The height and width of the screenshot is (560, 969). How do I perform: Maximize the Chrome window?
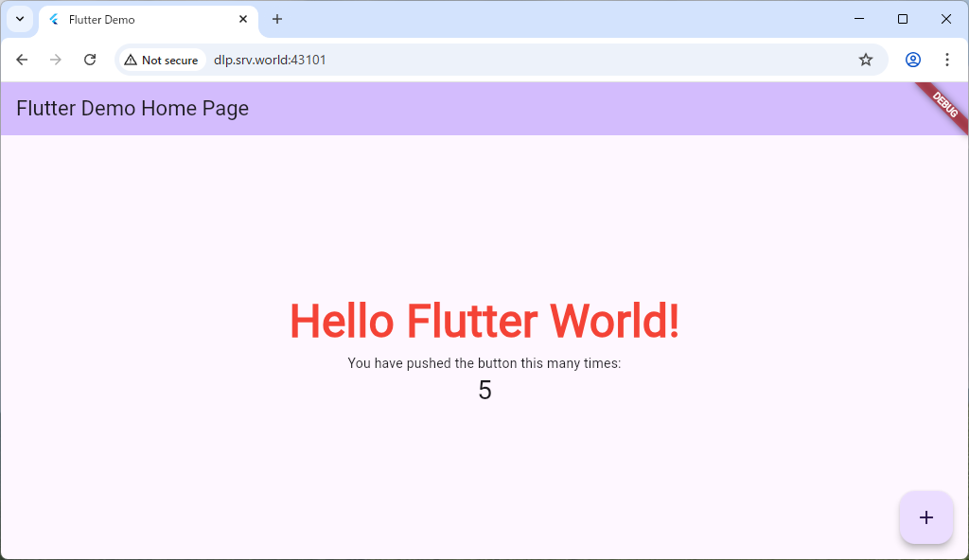coord(903,19)
